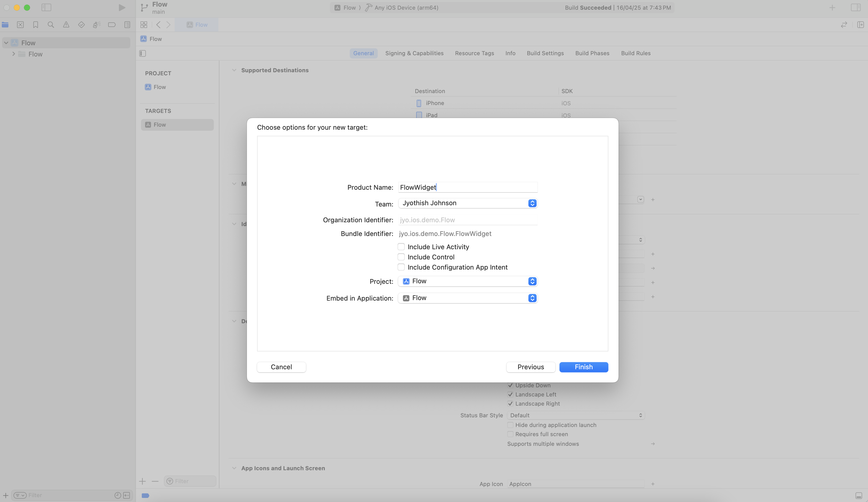
Task: Click the Library plus icon in toolbar
Action: pyautogui.click(x=832, y=8)
